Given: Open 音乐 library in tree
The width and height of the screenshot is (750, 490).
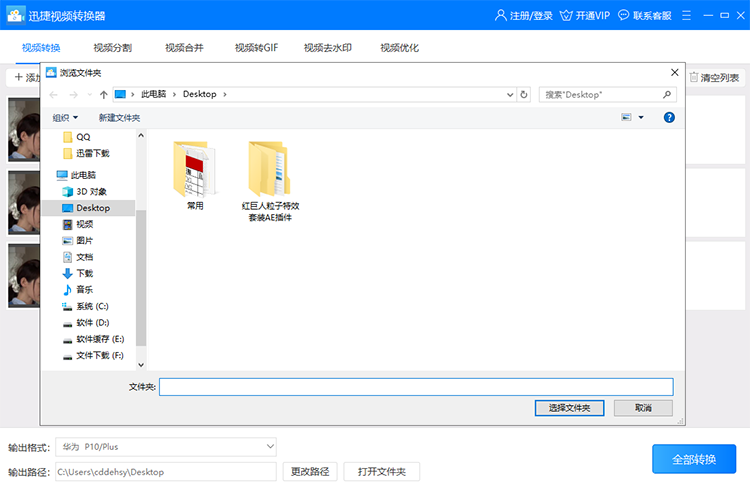Looking at the screenshot, I should point(78,290).
